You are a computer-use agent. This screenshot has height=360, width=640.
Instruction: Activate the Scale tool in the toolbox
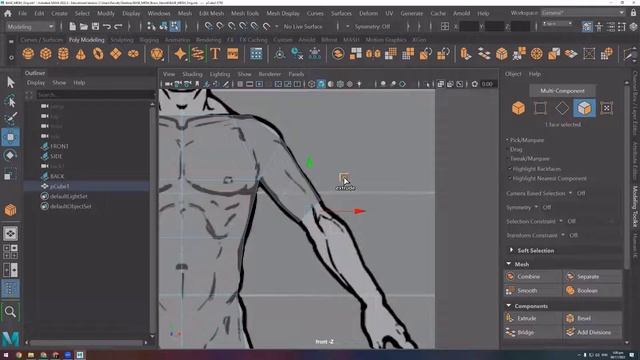[x=10, y=175]
